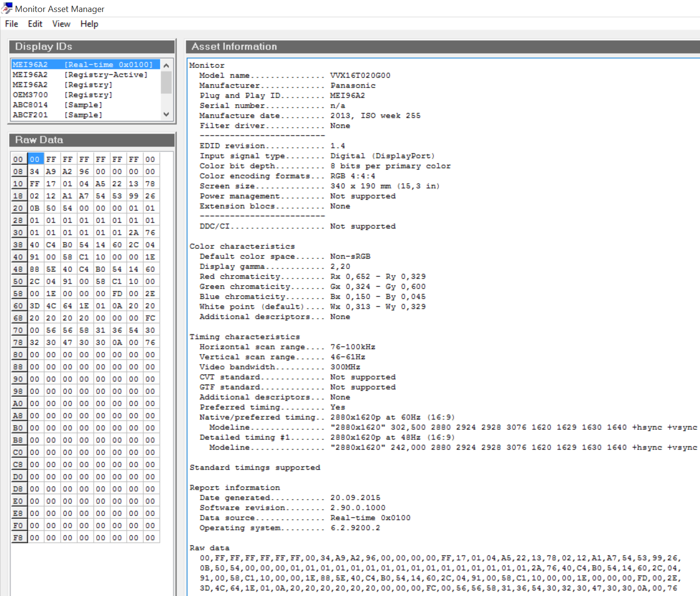Viewport: 700px width, 596px height.
Task: Click the Display IDs panel header
Action: tap(92, 46)
